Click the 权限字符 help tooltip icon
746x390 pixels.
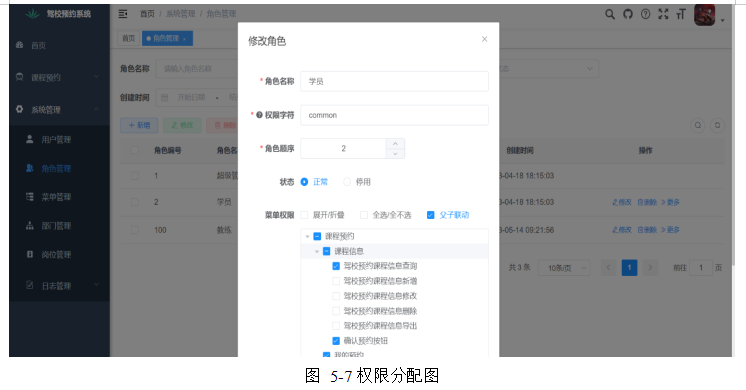click(x=259, y=115)
